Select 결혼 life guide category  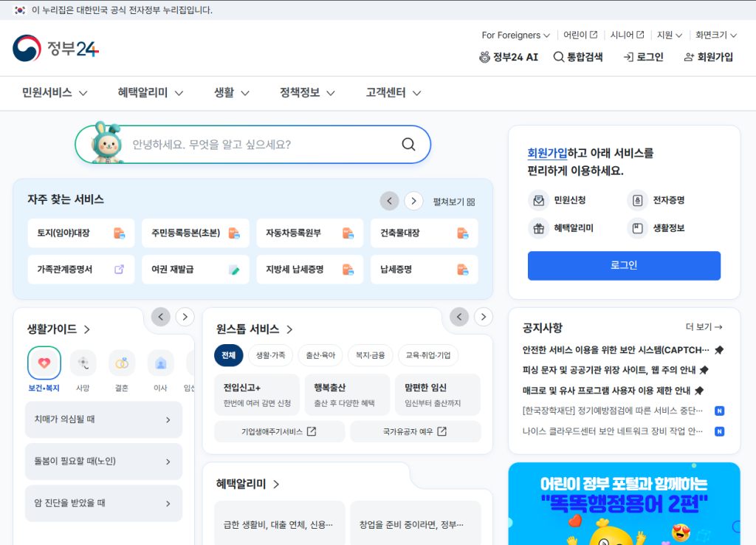click(122, 371)
